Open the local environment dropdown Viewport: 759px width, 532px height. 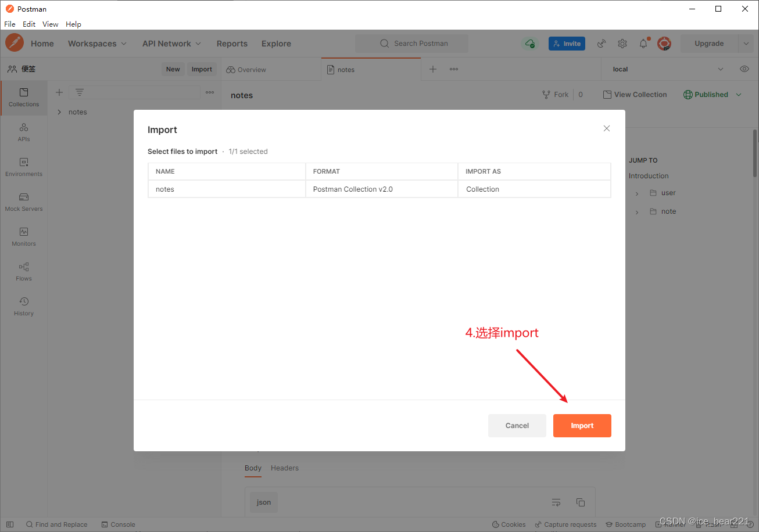click(668, 69)
